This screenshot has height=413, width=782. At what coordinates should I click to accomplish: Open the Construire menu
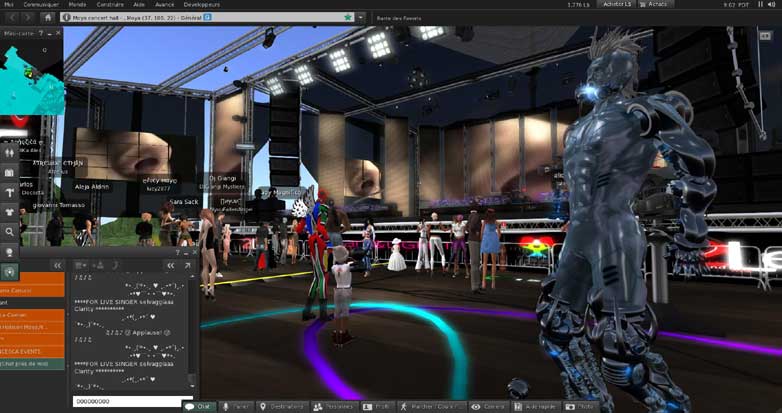coord(110,5)
